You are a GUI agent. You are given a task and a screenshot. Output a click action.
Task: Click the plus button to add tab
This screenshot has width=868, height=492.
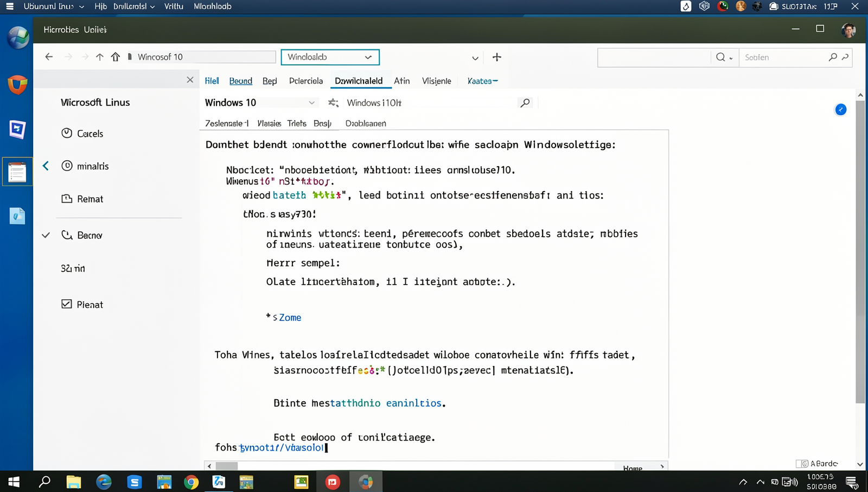click(x=496, y=57)
